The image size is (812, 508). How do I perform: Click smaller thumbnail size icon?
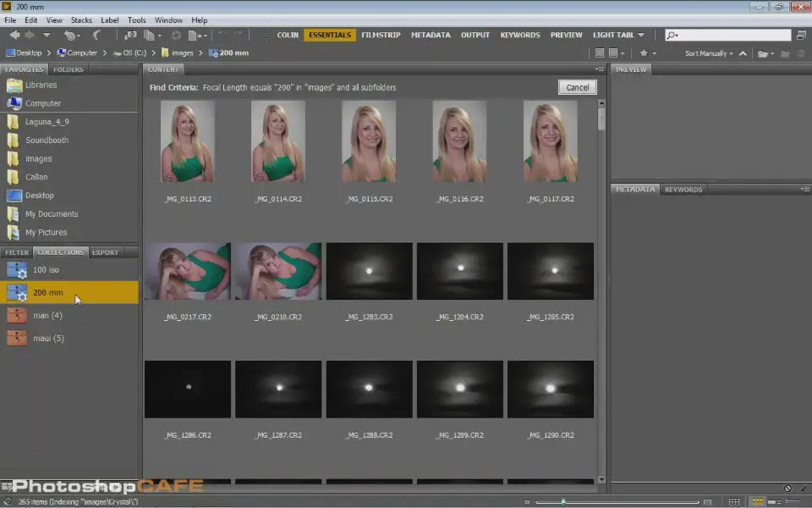click(x=527, y=502)
